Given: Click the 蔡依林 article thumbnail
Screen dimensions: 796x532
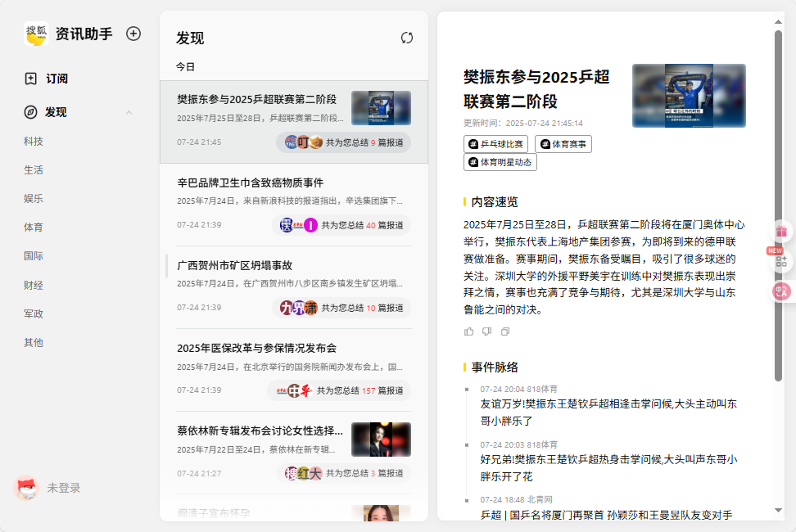Looking at the screenshot, I should pyautogui.click(x=382, y=440).
